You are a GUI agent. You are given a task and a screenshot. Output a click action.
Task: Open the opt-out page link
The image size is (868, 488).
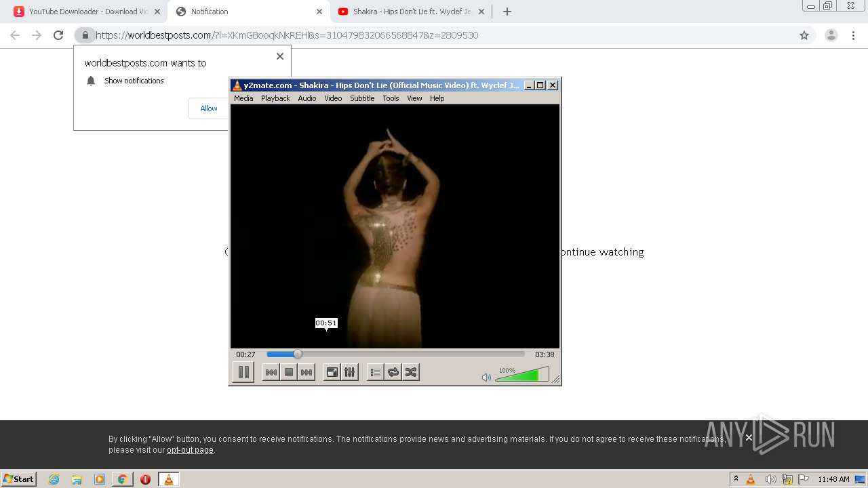click(x=190, y=450)
